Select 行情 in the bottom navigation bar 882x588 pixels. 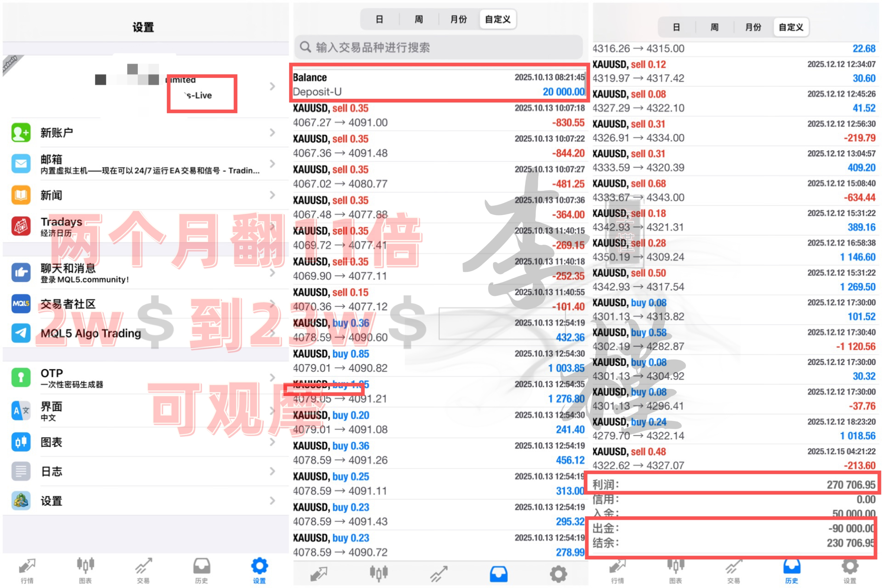(x=27, y=570)
